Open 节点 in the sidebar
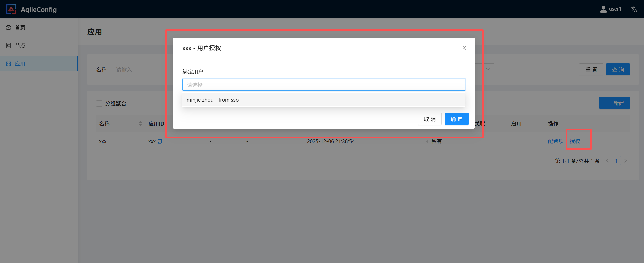The width and height of the screenshot is (644, 263). click(x=20, y=46)
